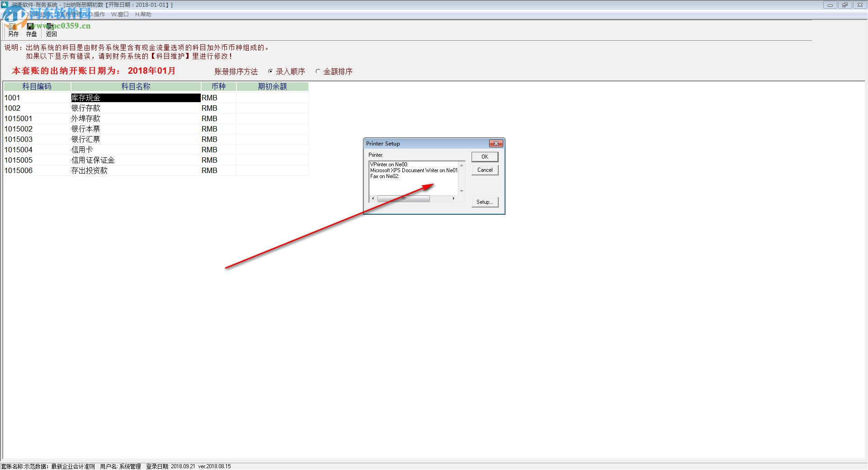
Task: Click the Setup... button in printer dialog
Action: (x=485, y=202)
